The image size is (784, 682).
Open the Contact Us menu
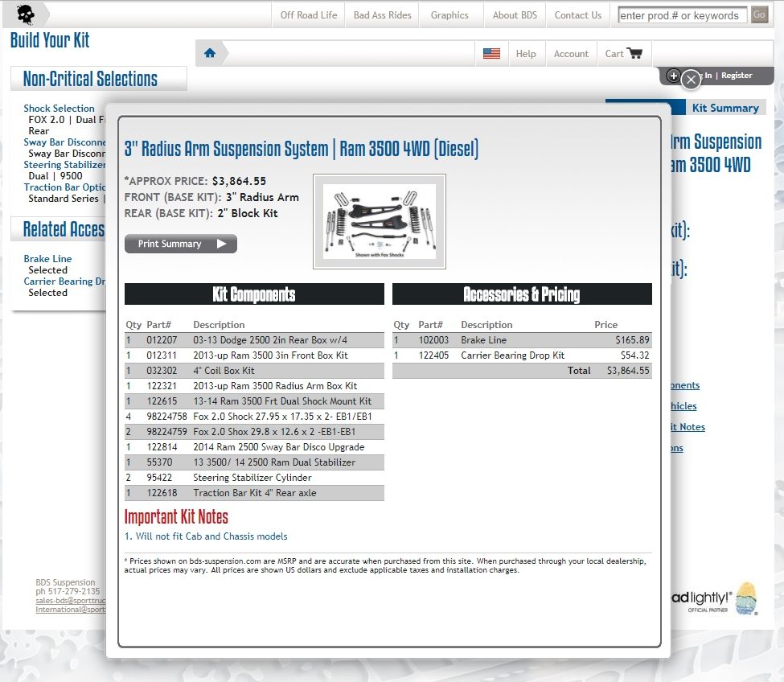click(578, 15)
